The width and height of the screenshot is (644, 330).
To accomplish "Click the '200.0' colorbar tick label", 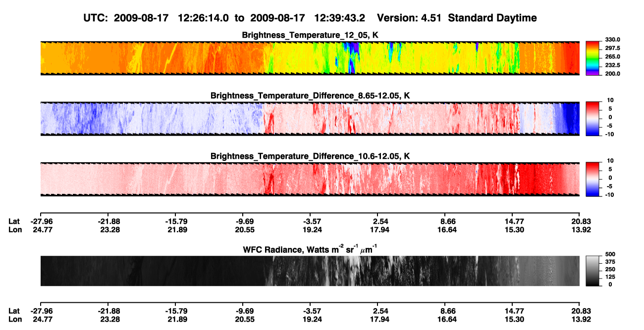I will [x=614, y=74].
